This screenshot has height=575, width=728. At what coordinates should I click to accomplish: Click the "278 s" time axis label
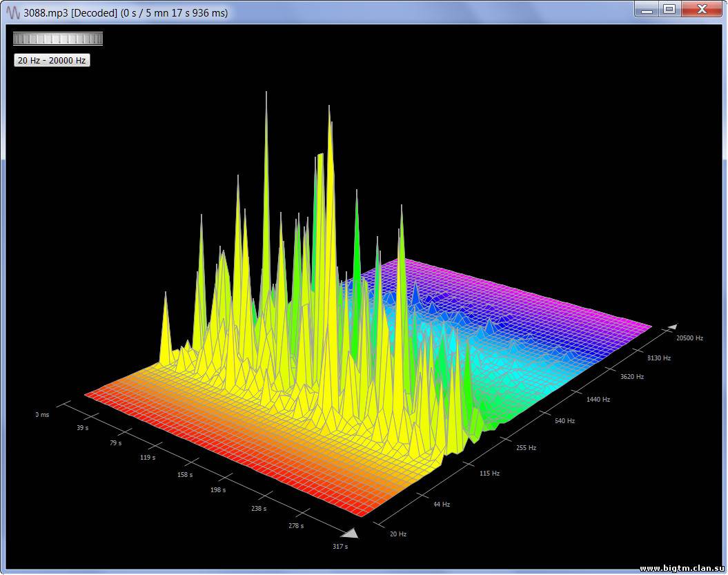point(296,526)
